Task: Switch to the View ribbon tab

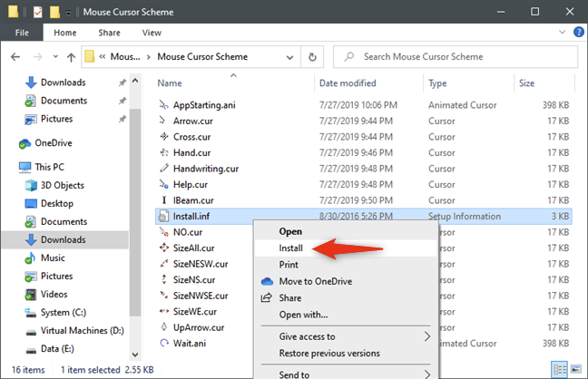Action: click(152, 33)
